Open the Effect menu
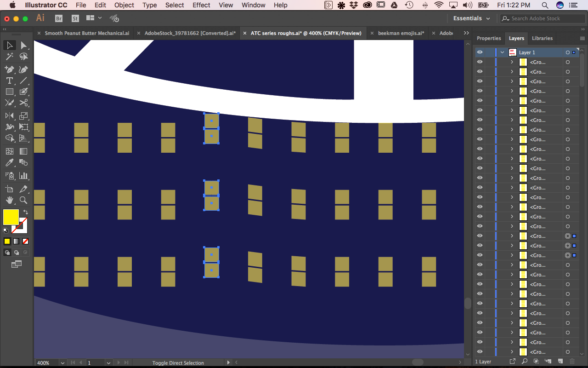 coord(201,5)
